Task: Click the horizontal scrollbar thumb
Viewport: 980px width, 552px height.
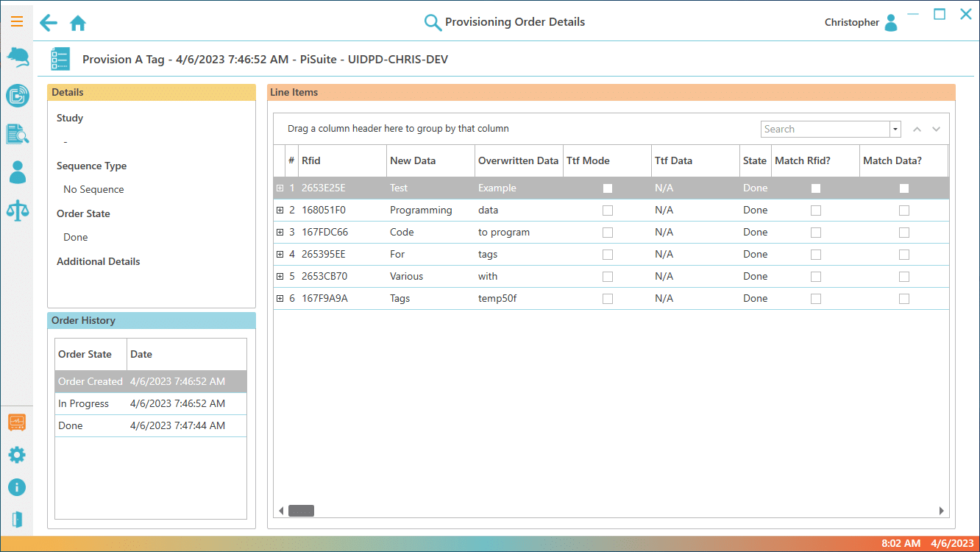Action: point(301,511)
